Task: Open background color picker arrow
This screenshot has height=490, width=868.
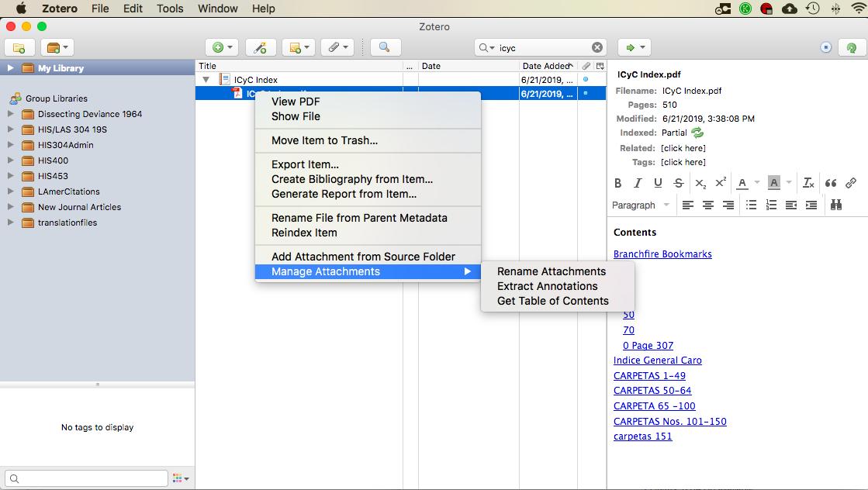Action: [789, 182]
